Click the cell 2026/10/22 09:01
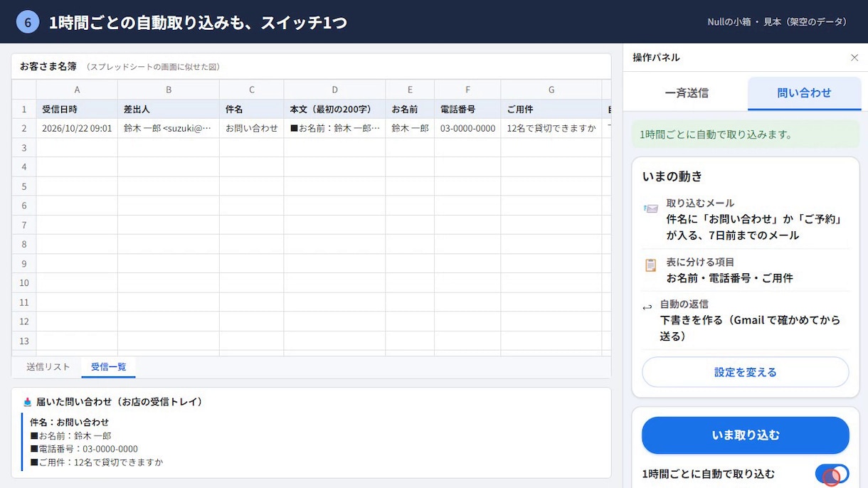 (x=77, y=129)
